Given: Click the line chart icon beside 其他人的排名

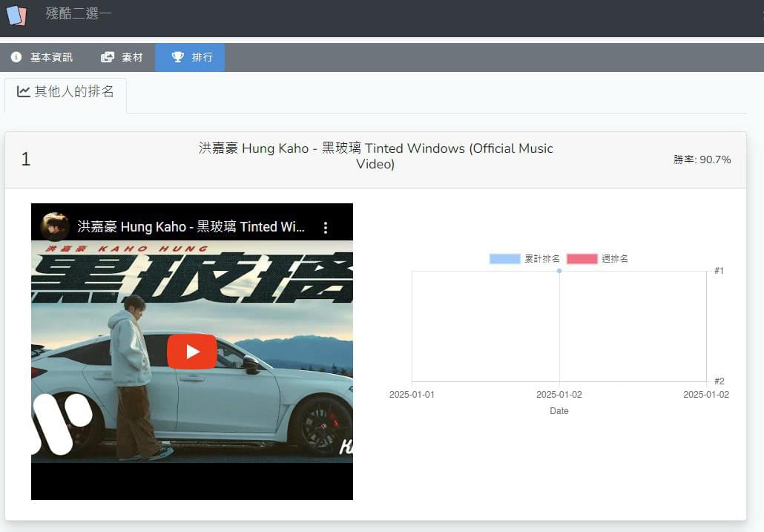Looking at the screenshot, I should tap(24, 91).
